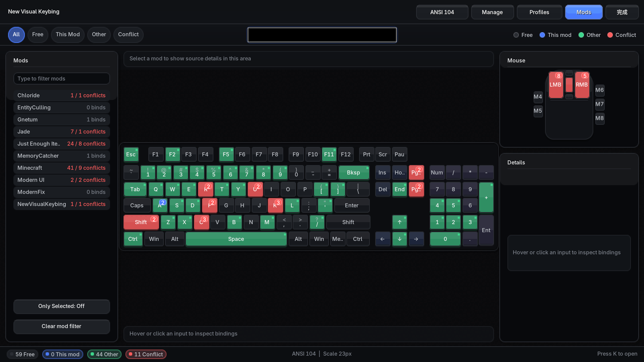The height and width of the screenshot is (362, 644).
Task: Focus the Type to filter mods field
Action: (x=62, y=79)
